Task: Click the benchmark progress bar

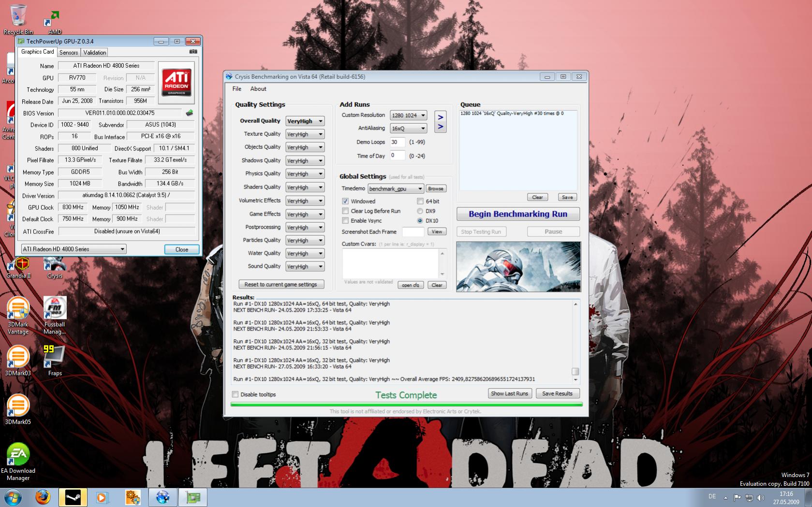Action: point(407,404)
